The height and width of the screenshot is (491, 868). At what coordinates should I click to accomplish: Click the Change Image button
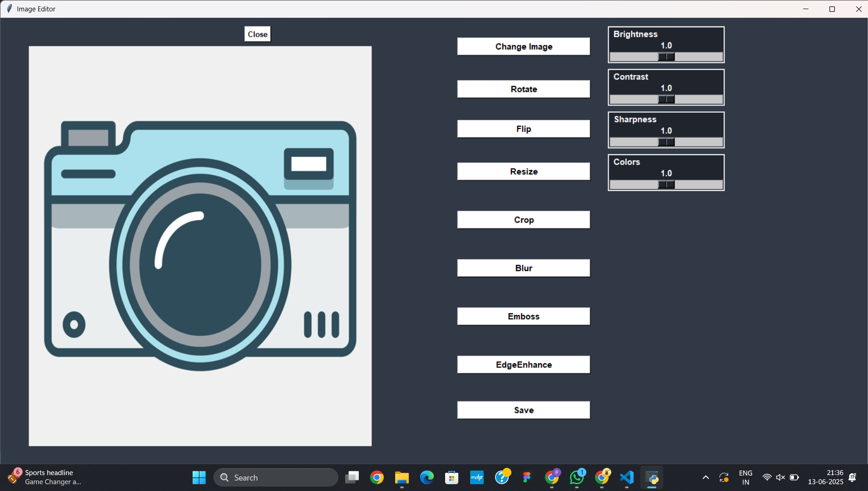pyautogui.click(x=523, y=46)
